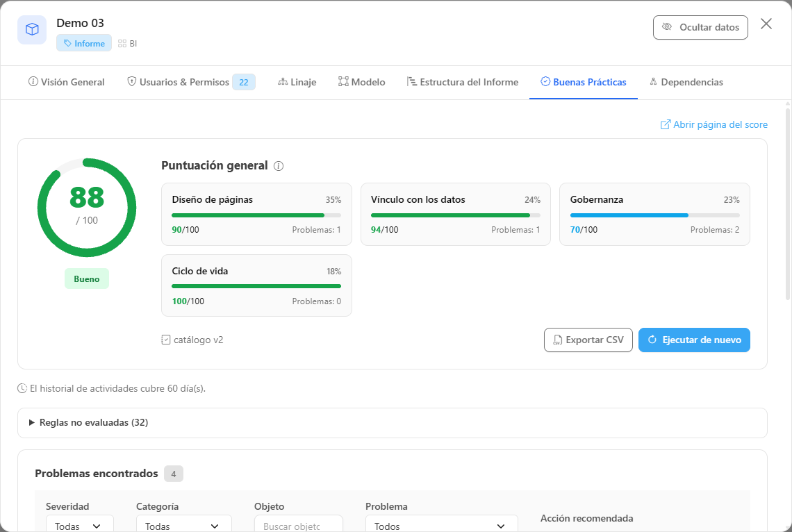Switch to the Dependencias tab
This screenshot has height=532, width=792.
686,82
